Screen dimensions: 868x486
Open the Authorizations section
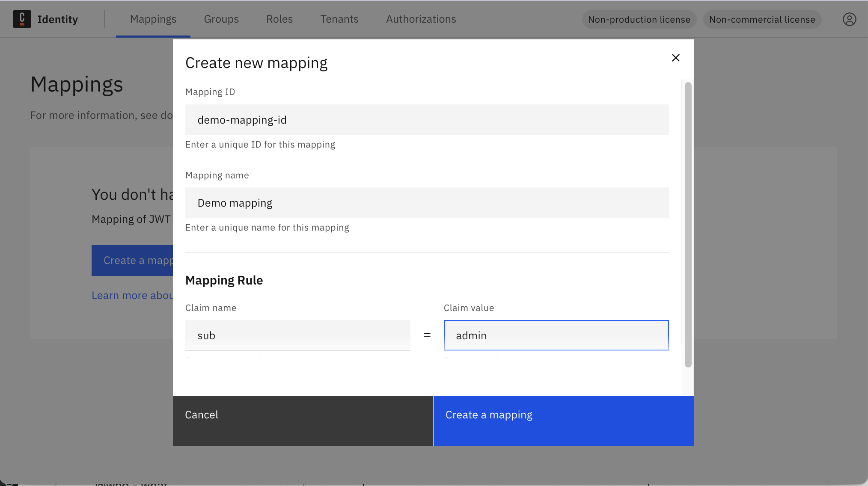tap(421, 19)
